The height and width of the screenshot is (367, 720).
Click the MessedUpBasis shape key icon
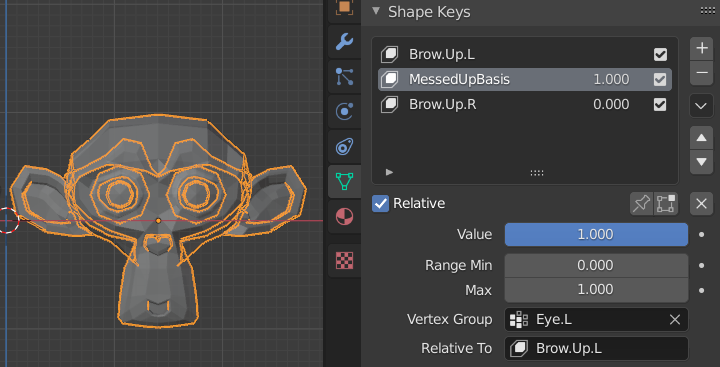[x=389, y=79]
